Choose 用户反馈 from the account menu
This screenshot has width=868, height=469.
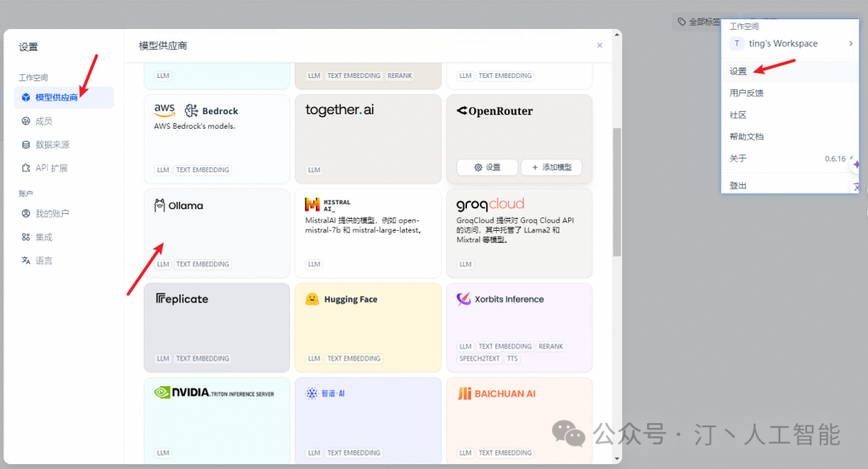[x=790, y=93]
